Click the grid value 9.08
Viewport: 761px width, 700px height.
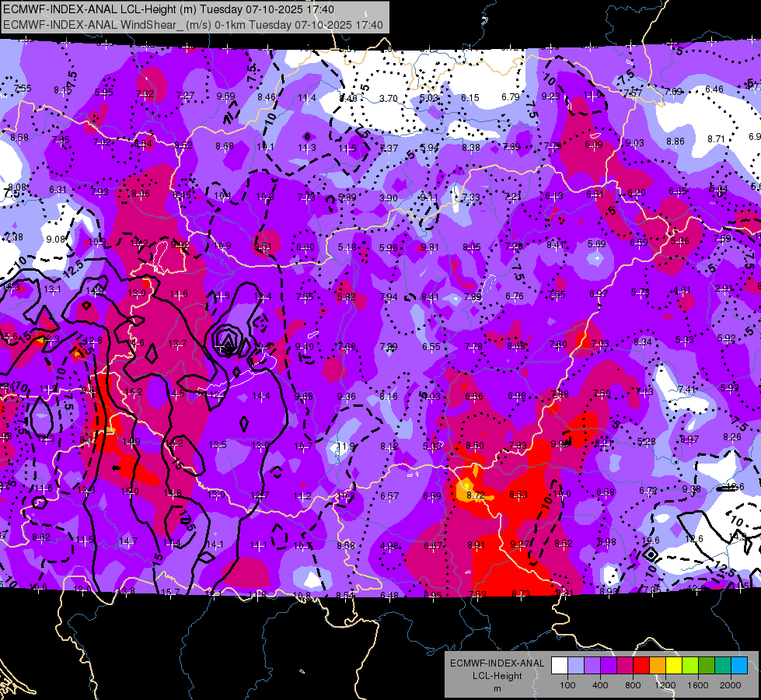[x=56, y=239]
